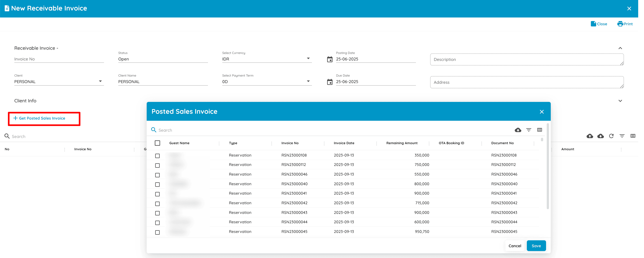Close the New Receivable Invoice window
This screenshot has height=258, width=644.
pos(629,9)
